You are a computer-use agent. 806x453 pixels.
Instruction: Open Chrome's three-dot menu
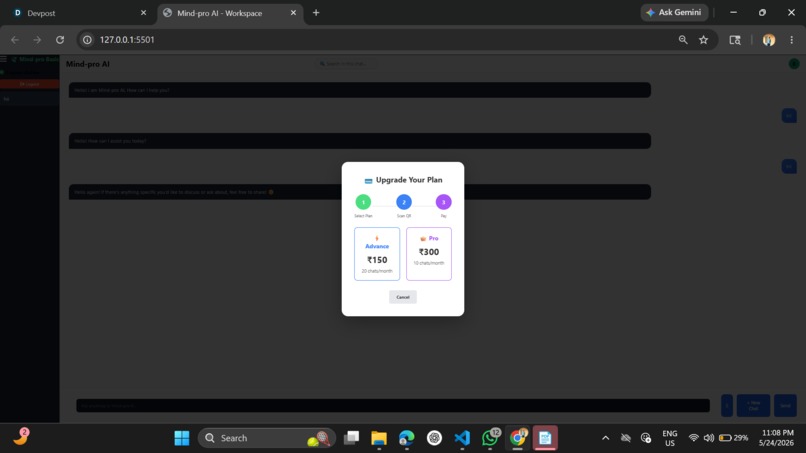pyautogui.click(x=792, y=40)
